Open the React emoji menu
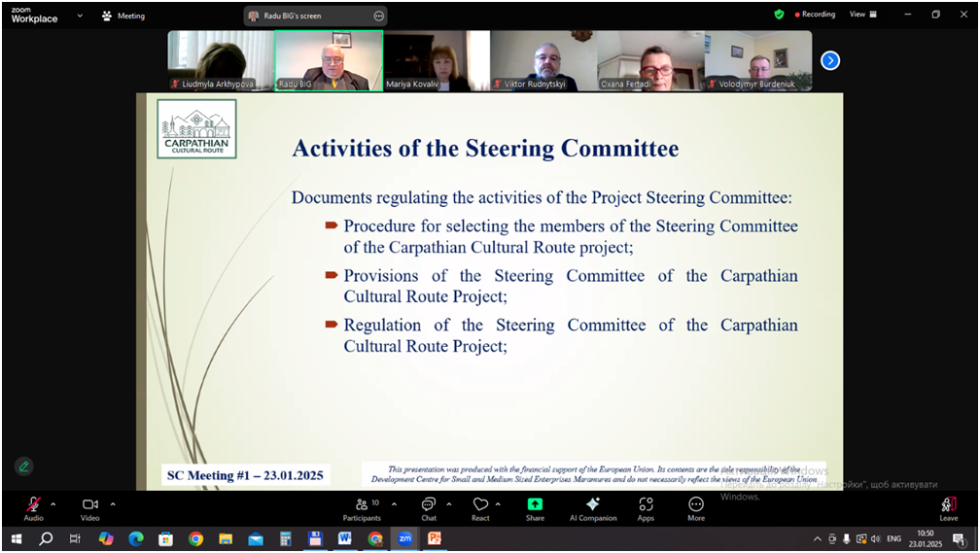The image size is (980, 553). tap(480, 507)
